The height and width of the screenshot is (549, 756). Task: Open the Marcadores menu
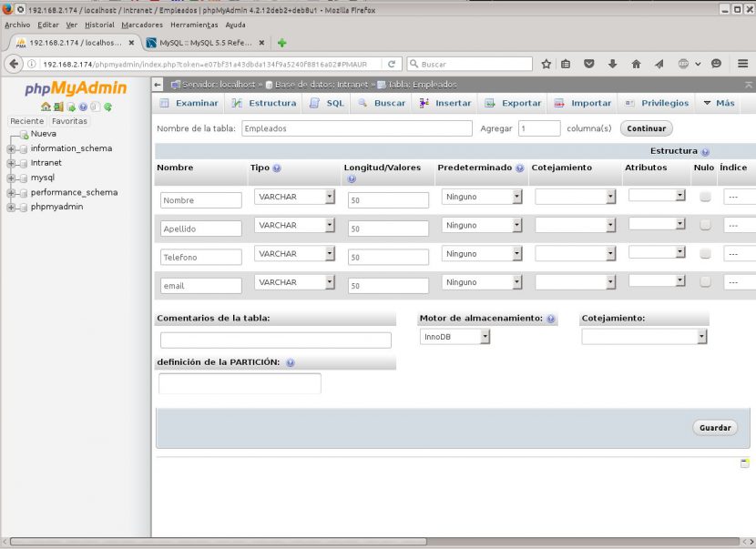[142, 25]
